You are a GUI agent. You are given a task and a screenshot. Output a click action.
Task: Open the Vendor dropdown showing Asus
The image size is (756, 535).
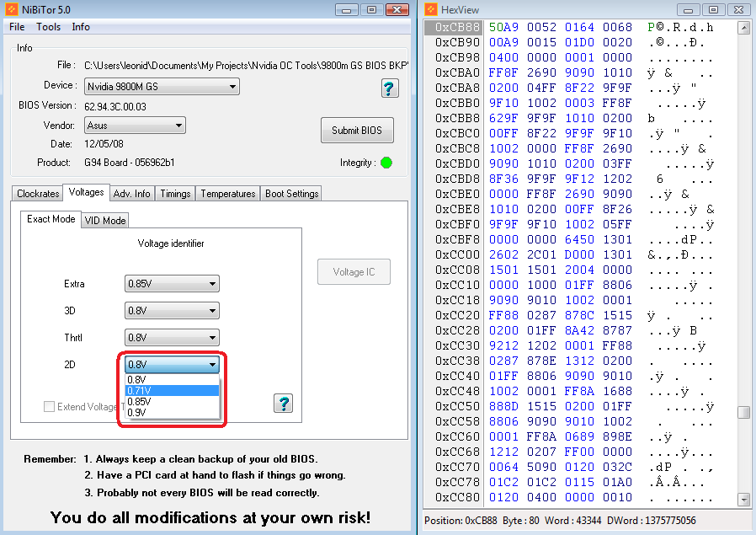[x=135, y=126]
